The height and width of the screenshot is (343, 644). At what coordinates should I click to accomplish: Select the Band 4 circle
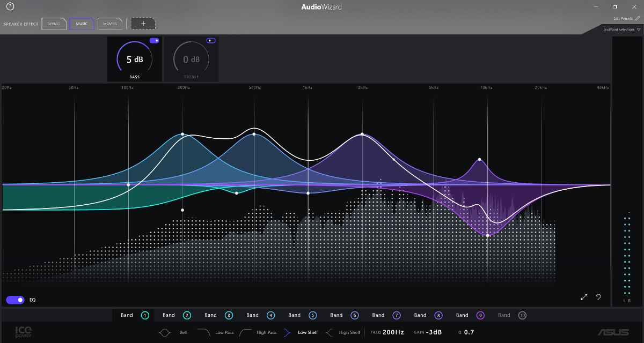270,315
